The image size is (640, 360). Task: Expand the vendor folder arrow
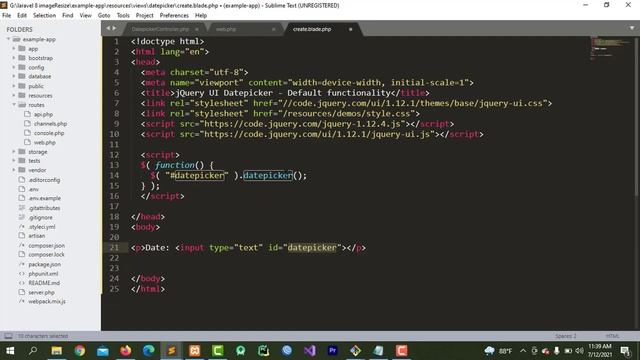click(x=13, y=170)
